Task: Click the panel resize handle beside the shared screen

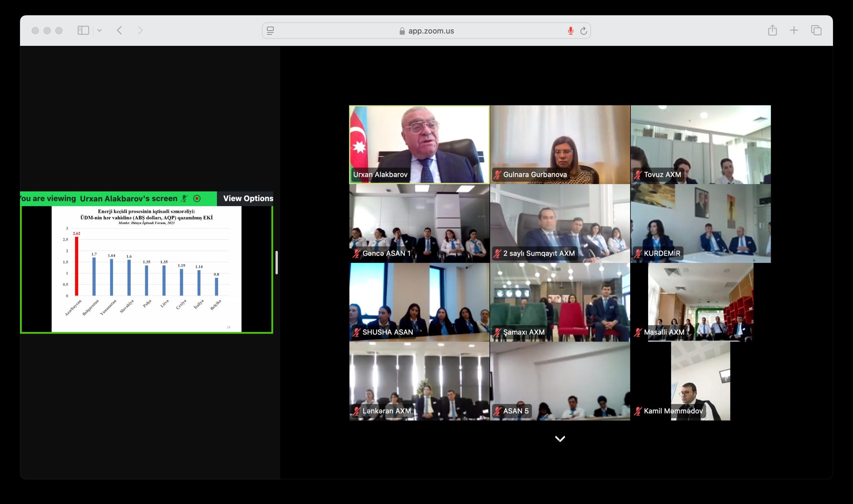Action: 277,262
